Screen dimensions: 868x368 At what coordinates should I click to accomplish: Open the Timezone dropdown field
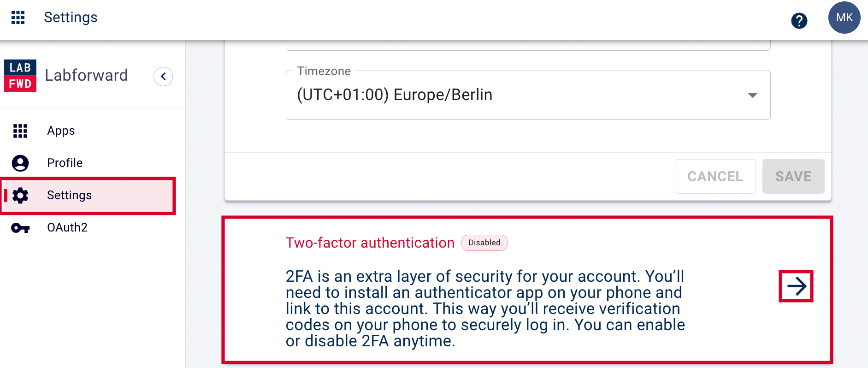[x=528, y=95]
